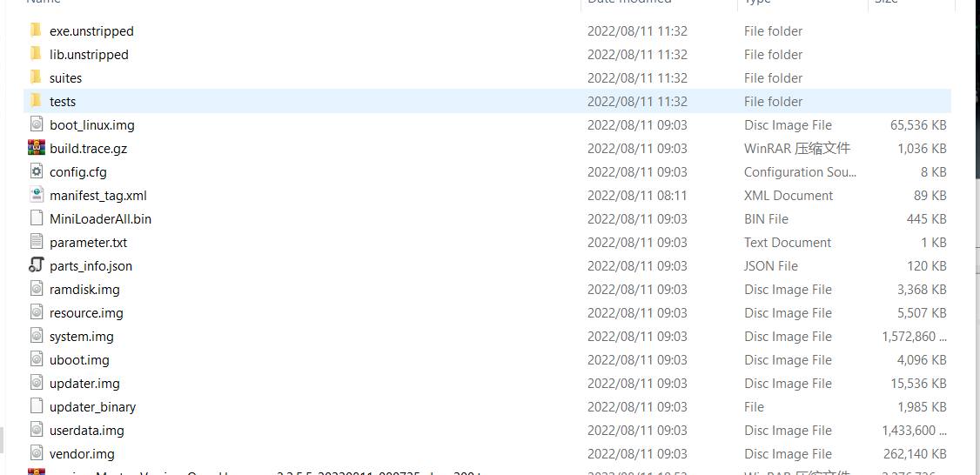Click the highlighted tests folder row

[x=487, y=101]
